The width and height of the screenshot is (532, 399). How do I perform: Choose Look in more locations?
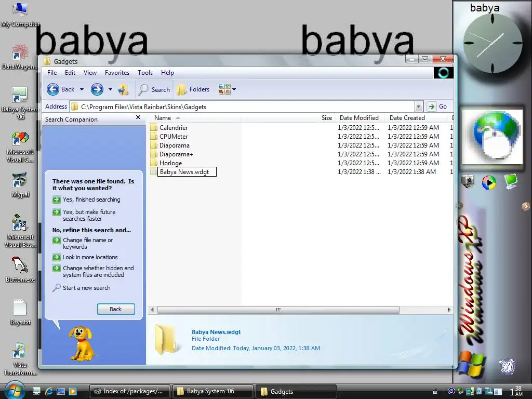(x=85, y=257)
